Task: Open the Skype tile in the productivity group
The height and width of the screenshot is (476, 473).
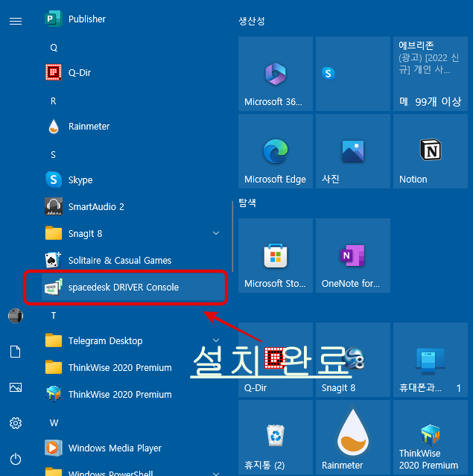Action: 353,74
